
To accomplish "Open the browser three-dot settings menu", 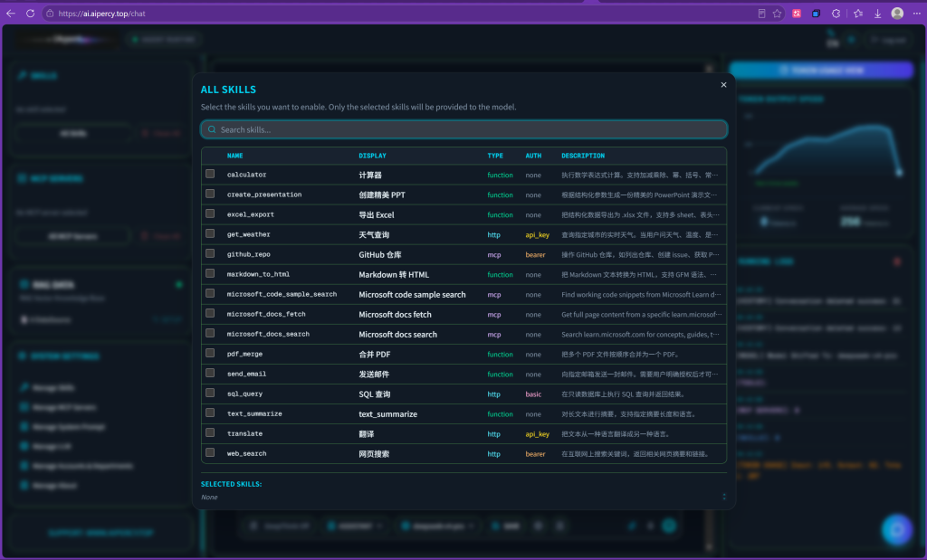I will [916, 13].
